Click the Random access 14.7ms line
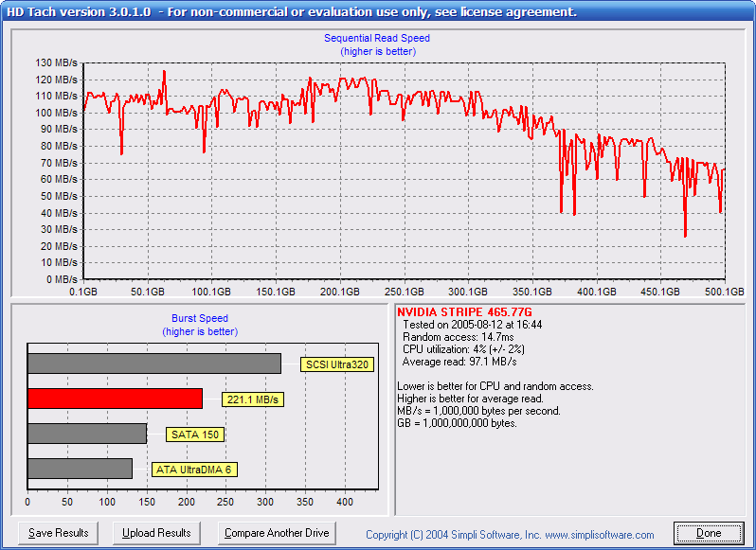The image size is (756, 550). 459,337
